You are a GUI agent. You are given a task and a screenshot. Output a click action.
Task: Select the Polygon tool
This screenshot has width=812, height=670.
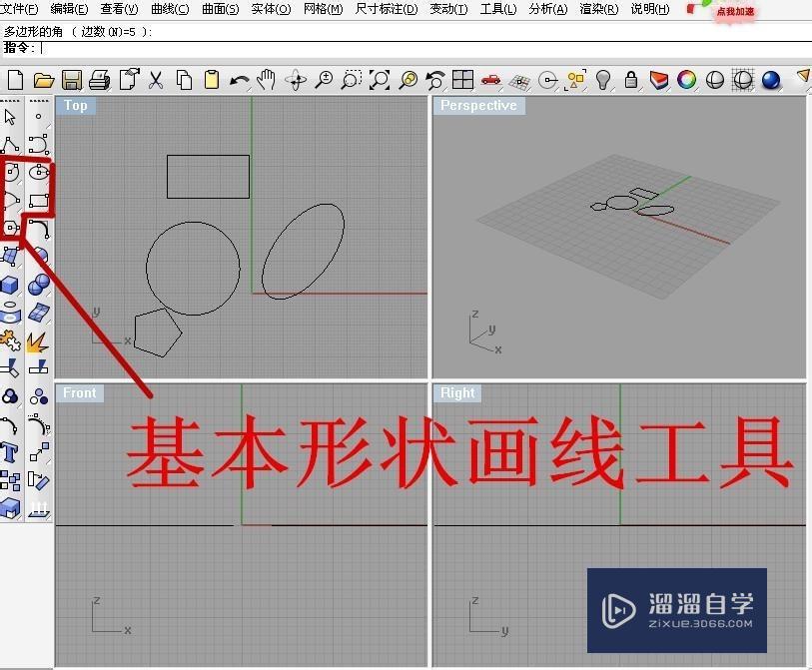tap(11, 228)
